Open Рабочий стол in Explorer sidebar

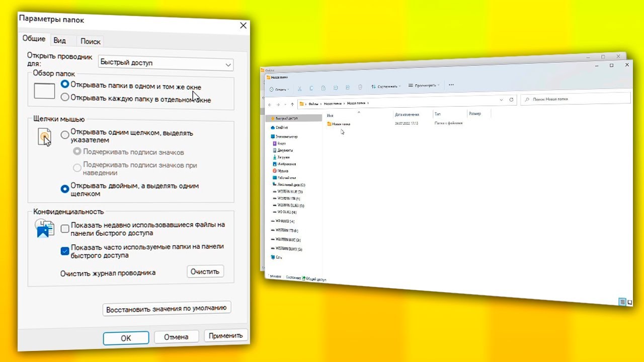click(x=284, y=177)
